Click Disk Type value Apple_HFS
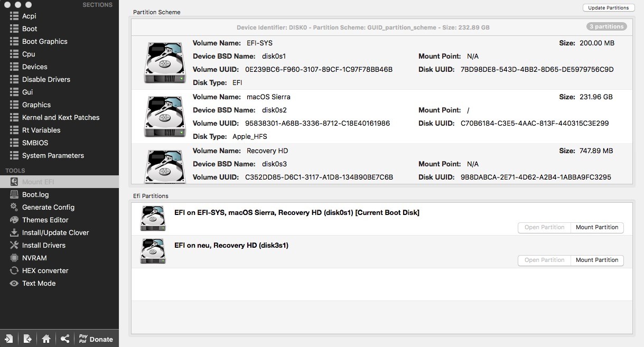This screenshot has width=644, height=347. (251, 136)
